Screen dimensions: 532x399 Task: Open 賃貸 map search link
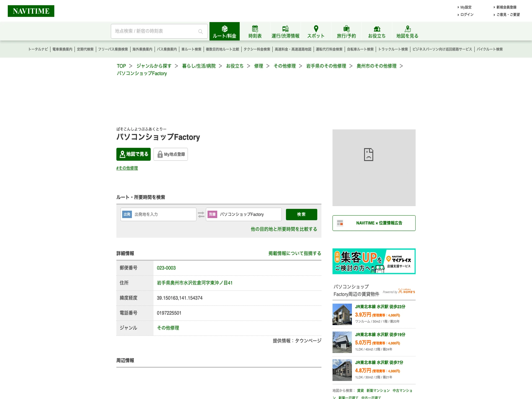(360, 391)
